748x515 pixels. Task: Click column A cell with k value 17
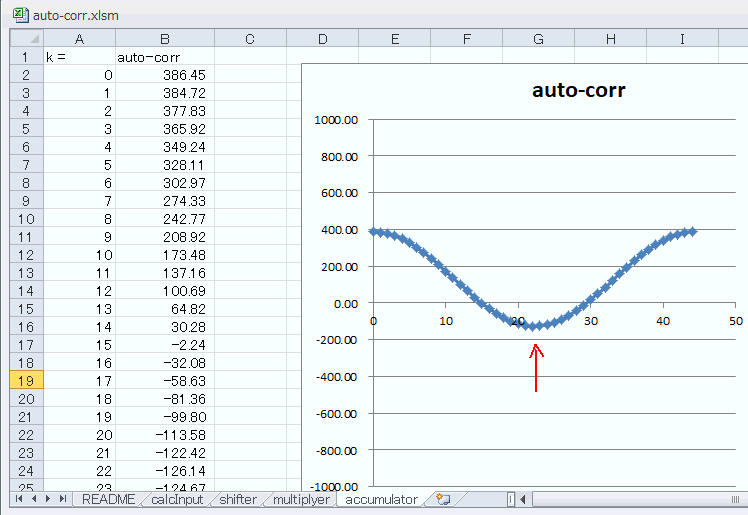point(79,381)
